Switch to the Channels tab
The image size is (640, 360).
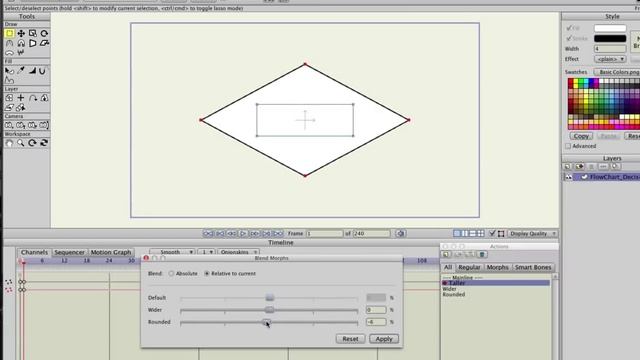tap(34, 252)
